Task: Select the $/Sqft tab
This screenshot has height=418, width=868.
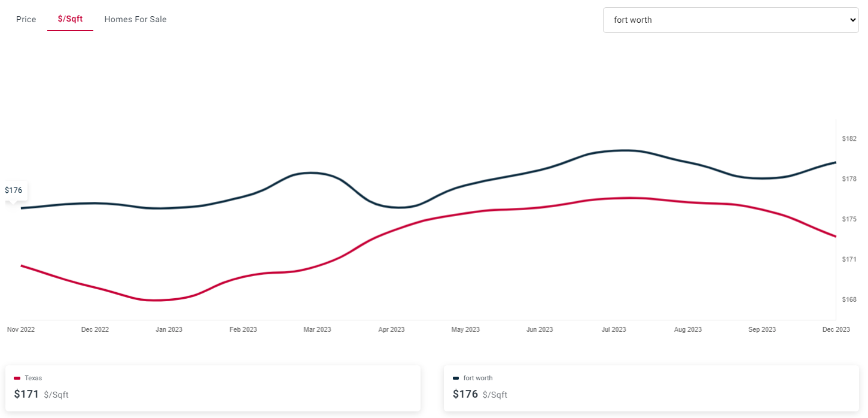Action: pos(70,19)
